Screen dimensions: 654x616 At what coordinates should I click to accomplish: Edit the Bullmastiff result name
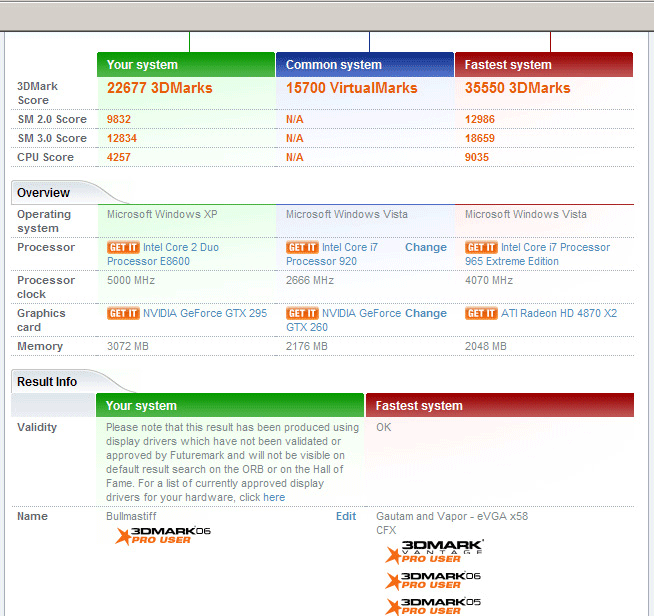click(345, 516)
